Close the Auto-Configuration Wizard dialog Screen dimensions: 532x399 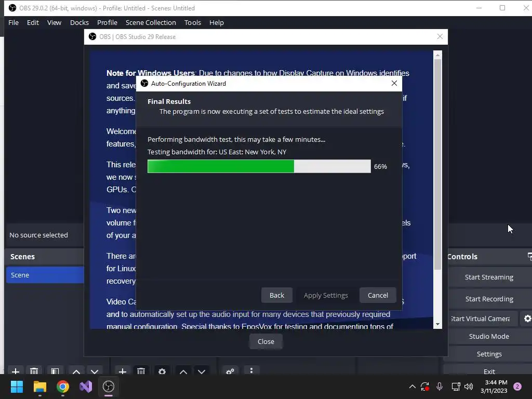[394, 83]
